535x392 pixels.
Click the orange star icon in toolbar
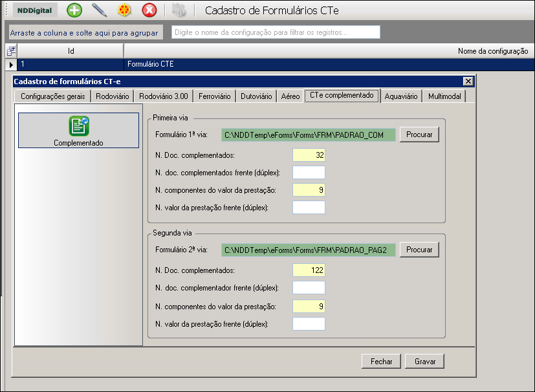[124, 10]
